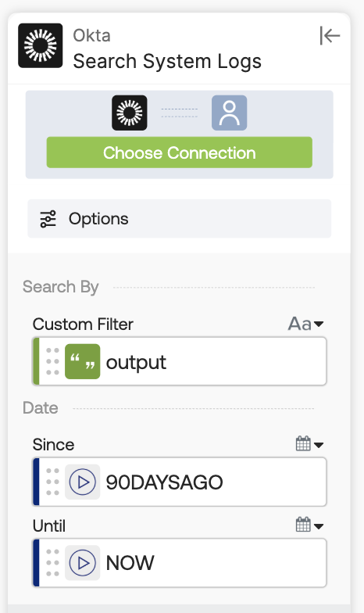The image size is (364, 613).
Task: Click the user avatar connection icon
Action: point(230,113)
